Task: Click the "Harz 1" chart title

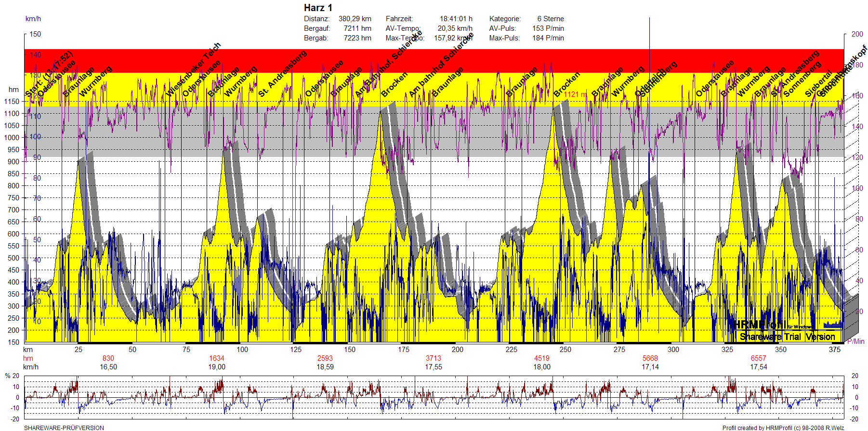Action: [318, 8]
